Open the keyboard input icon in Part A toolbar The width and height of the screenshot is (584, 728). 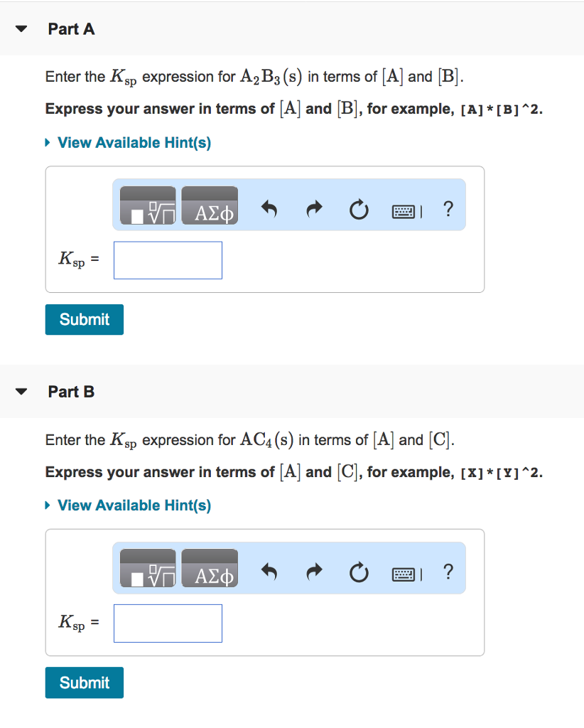(x=404, y=210)
